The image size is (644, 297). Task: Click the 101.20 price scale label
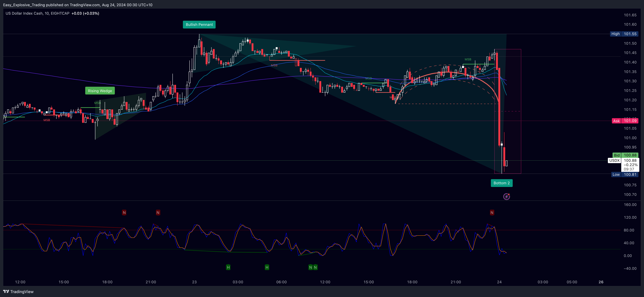[x=630, y=100]
